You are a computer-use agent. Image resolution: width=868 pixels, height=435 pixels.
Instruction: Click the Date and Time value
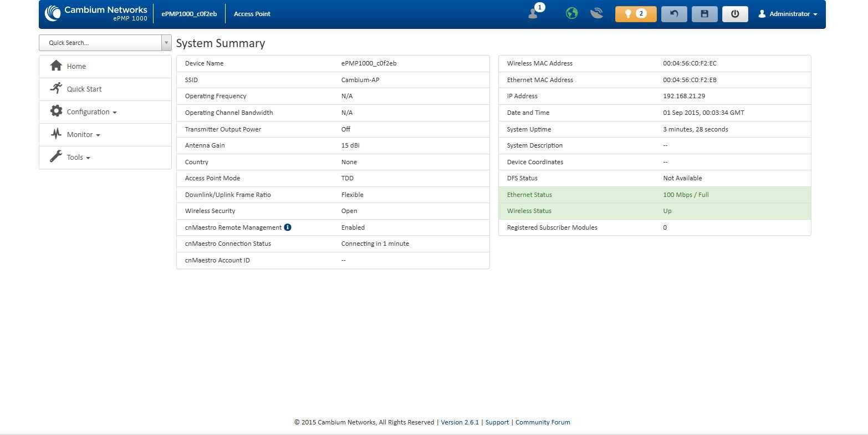pos(703,113)
